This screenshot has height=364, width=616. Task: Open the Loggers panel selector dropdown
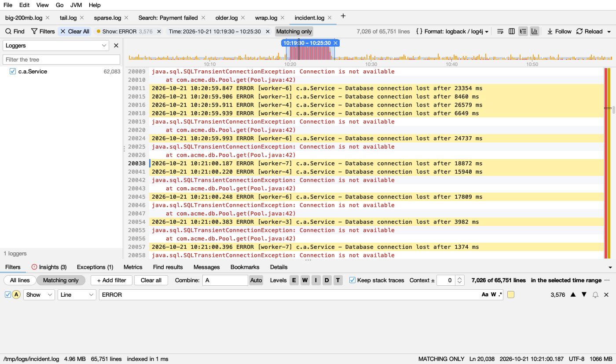pyautogui.click(x=56, y=45)
